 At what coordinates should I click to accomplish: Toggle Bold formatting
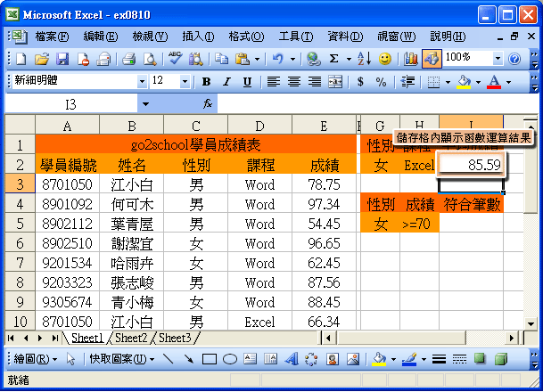click(207, 81)
